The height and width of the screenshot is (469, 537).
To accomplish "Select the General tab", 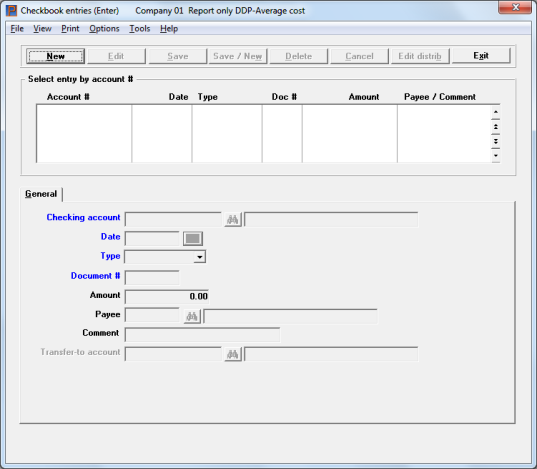I will click(41, 194).
